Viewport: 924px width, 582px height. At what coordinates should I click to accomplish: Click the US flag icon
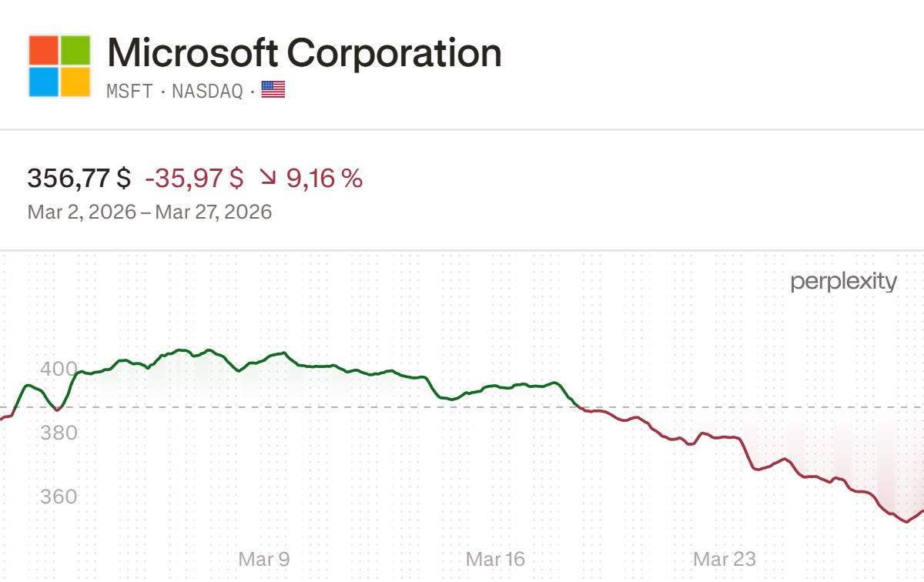click(x=273, y=90)
